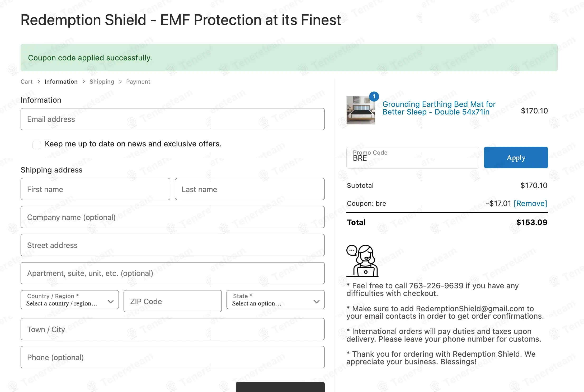This screenshot has width=584, height=392.
Task: Open Grounding Earthing Bed Mat product link
Action: pos(439,108)
